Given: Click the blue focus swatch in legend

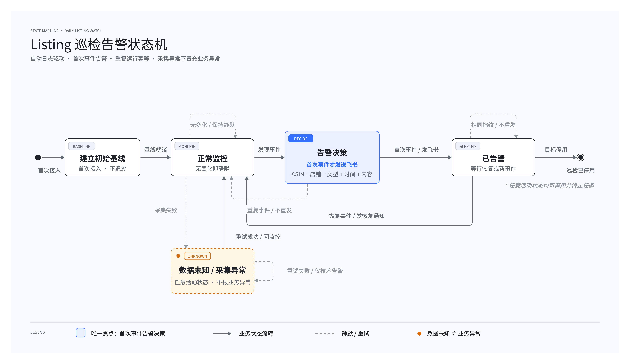Looking at the screenshot, I should (x=81, y=333).
